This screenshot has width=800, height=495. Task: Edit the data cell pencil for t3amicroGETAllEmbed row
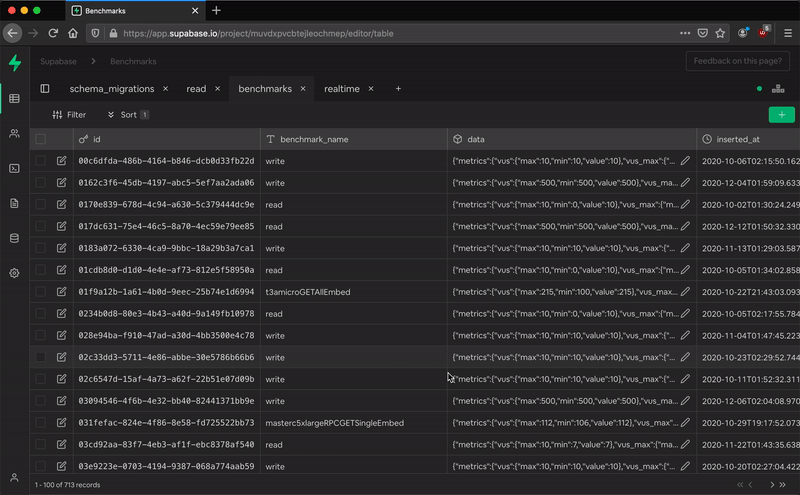pyautogui.click(x=685, y=292)
